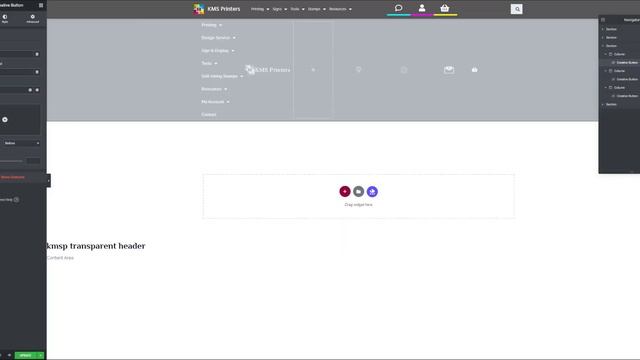Click the green Update button
This screenshot has height=360, width=640.
pyautogui.click(x=26, y=356)
